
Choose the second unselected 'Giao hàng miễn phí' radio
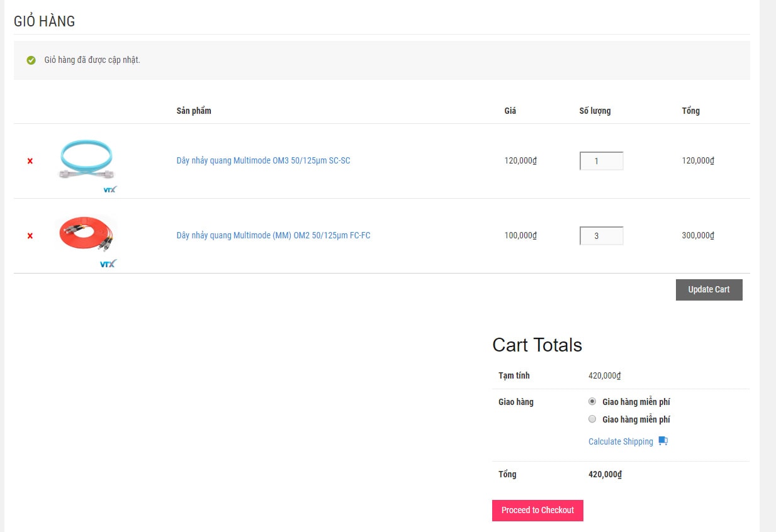(592, 419)
